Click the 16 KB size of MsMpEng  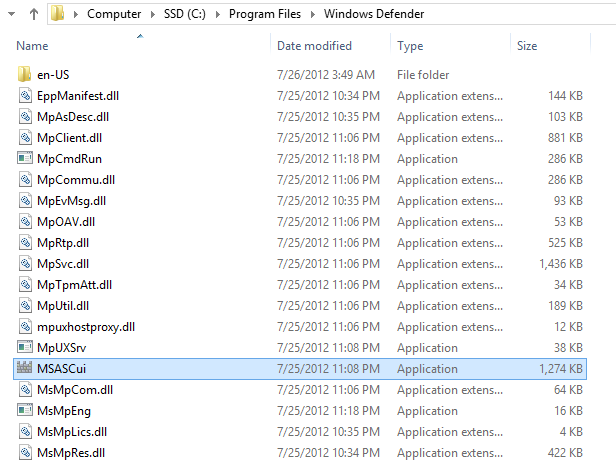pyautogui.click(x=568, y=411)
